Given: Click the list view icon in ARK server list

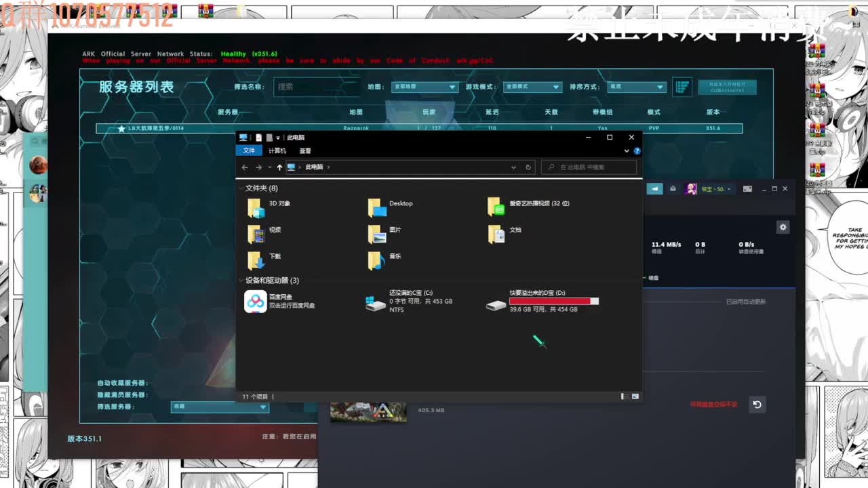Looking at the screenshot, I should (682, 87).
